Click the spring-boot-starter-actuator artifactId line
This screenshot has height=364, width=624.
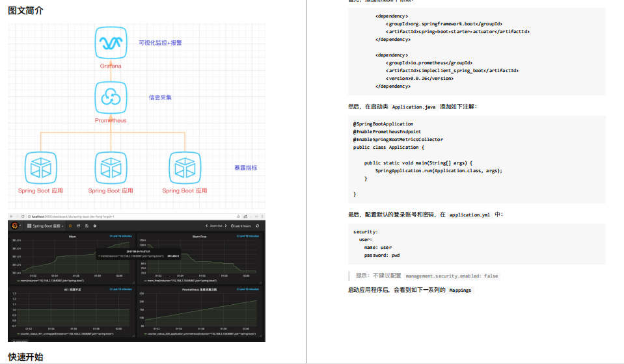coord(457,31)
